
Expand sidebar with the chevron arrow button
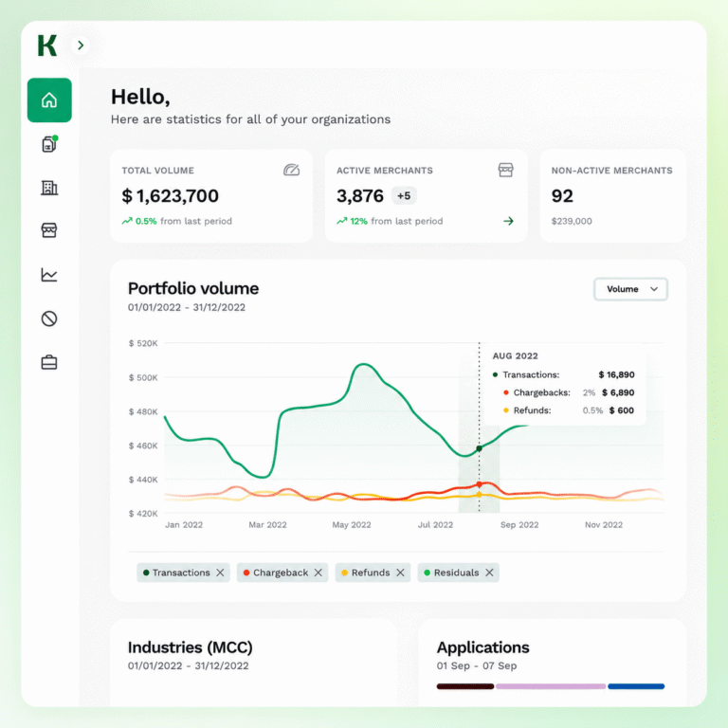81,45
